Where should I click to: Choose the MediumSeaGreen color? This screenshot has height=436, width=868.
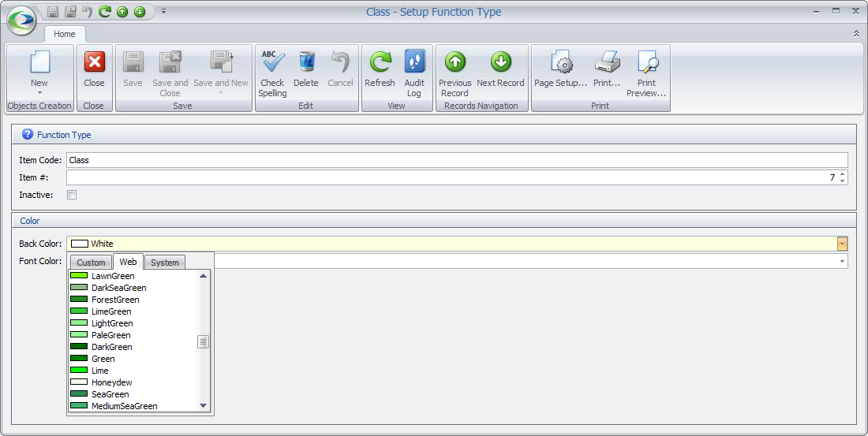(133, 405)
